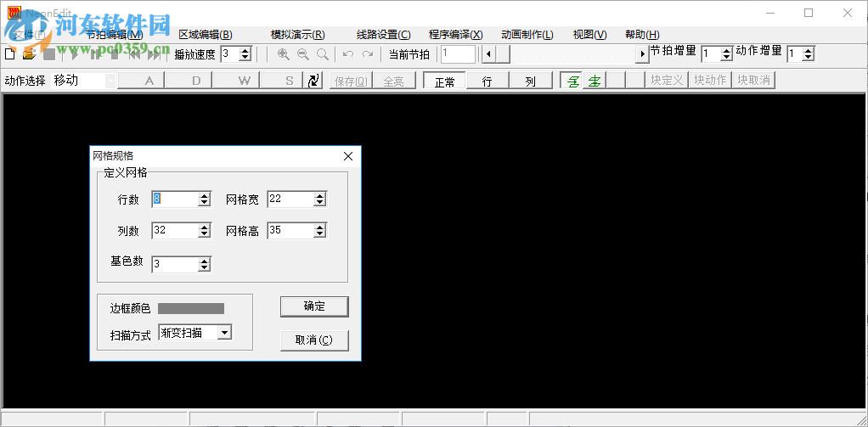The image size is (868, 427).
Task: Open the 区域编辑(B) menu
Action: (x=206, y=35)
